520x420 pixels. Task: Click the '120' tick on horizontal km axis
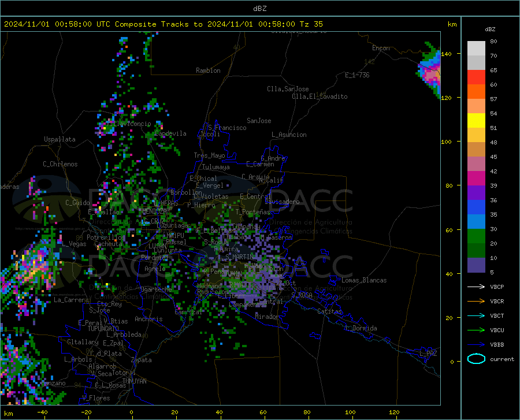pyautogui.click(x=394, y=412)
